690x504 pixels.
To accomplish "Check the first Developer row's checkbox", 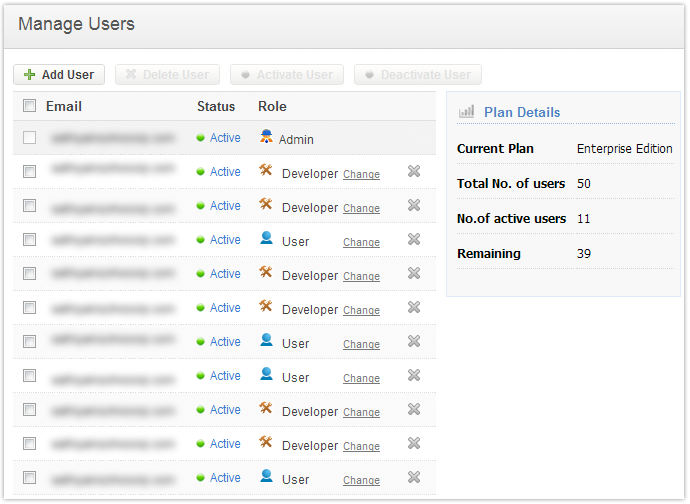I will (29, 171).
